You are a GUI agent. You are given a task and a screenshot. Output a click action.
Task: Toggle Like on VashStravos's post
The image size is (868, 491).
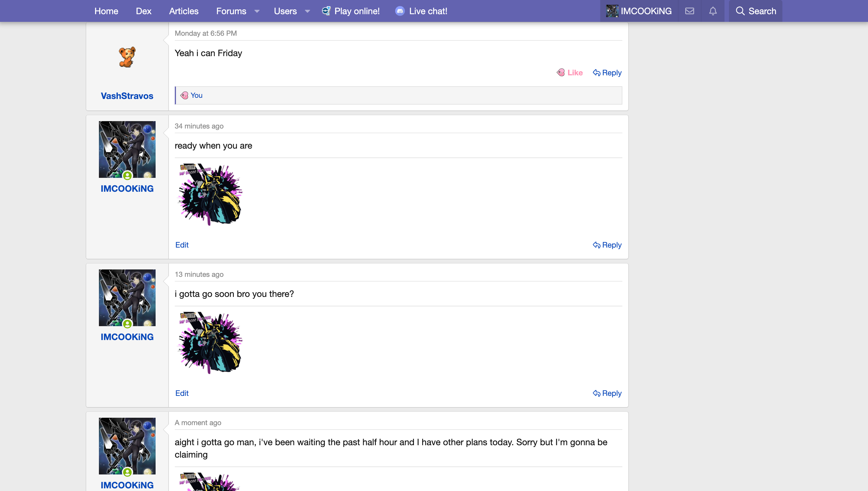point(570,72)
